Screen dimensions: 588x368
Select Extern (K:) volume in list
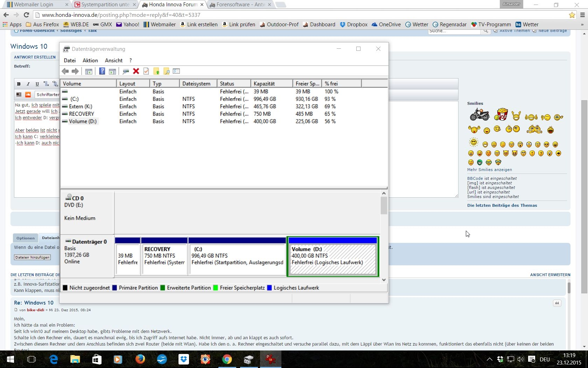coord(80,106)
